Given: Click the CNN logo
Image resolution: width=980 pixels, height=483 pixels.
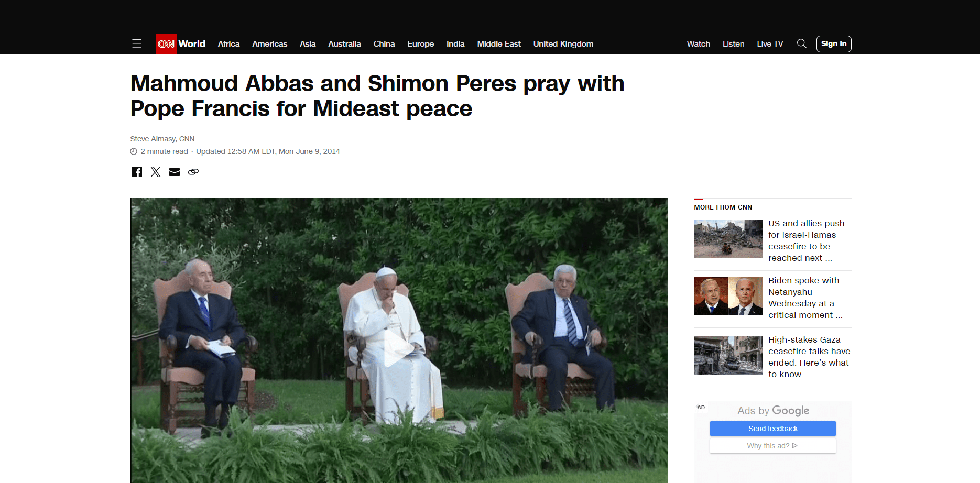Looking at the screenshot, I should (x=166, y=44).
